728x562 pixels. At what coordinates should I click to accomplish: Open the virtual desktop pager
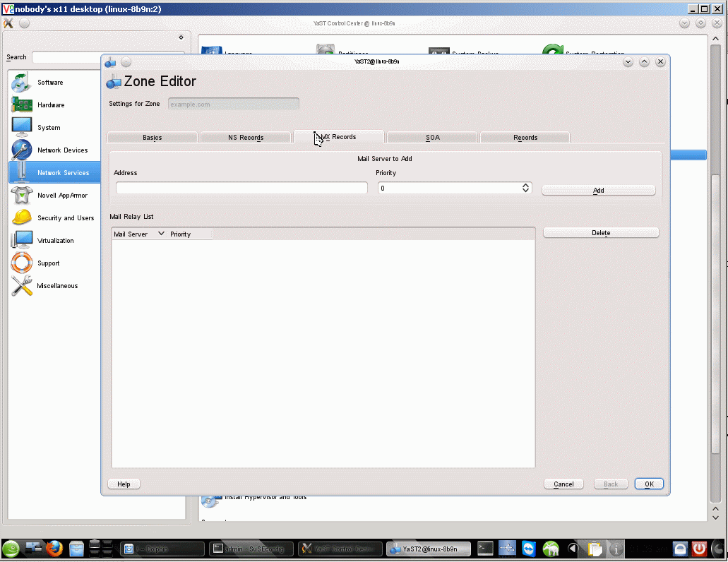pos(101,549)
